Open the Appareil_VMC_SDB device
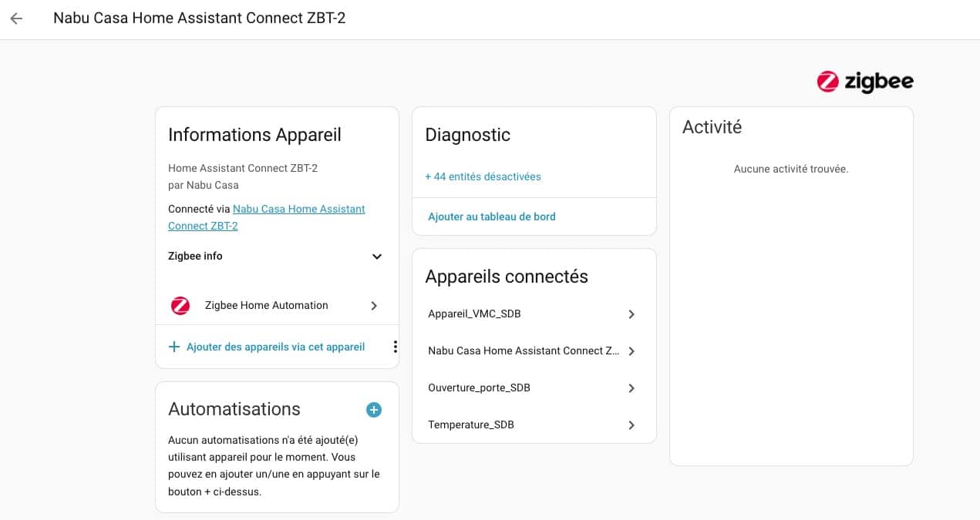 pos(474,314)
